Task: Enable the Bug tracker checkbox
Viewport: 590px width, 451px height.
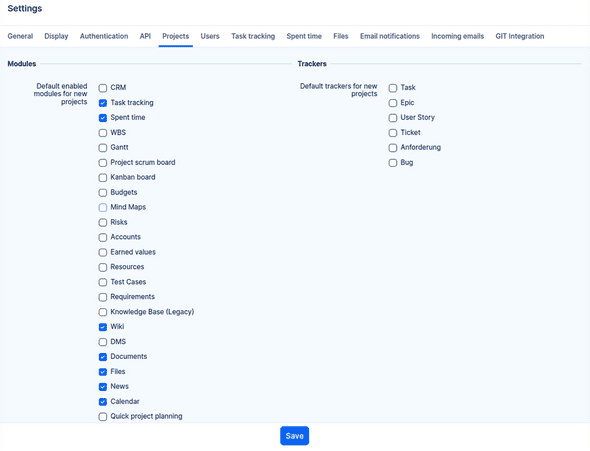Action: 393,162
